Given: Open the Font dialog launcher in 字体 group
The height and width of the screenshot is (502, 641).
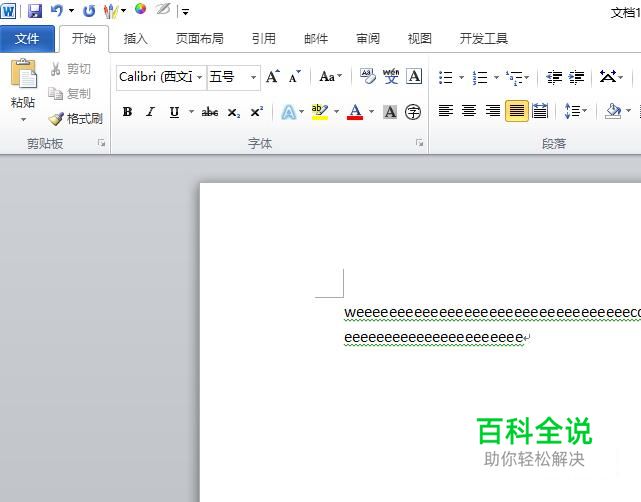Looking at the screenshot, I should click(x=419, y=143).
